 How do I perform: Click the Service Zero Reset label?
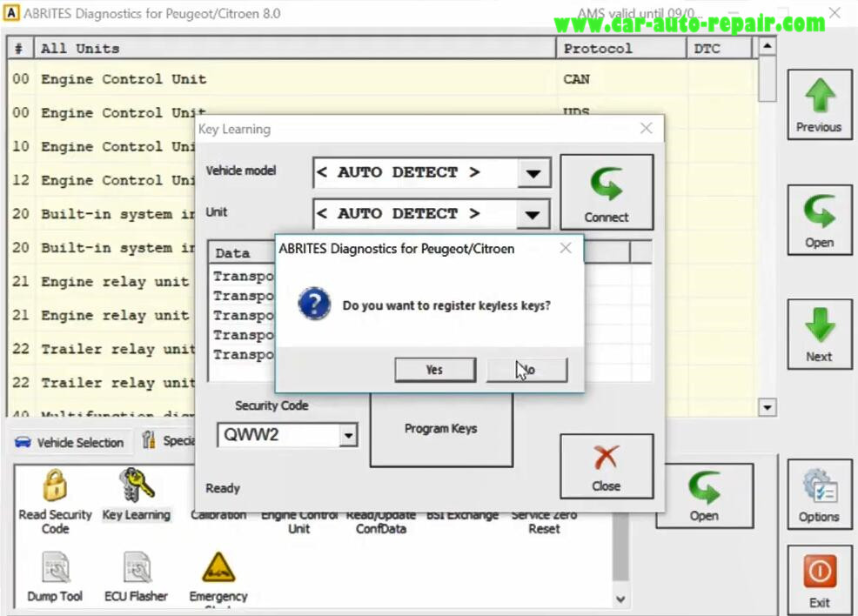[x=544, y=522]
